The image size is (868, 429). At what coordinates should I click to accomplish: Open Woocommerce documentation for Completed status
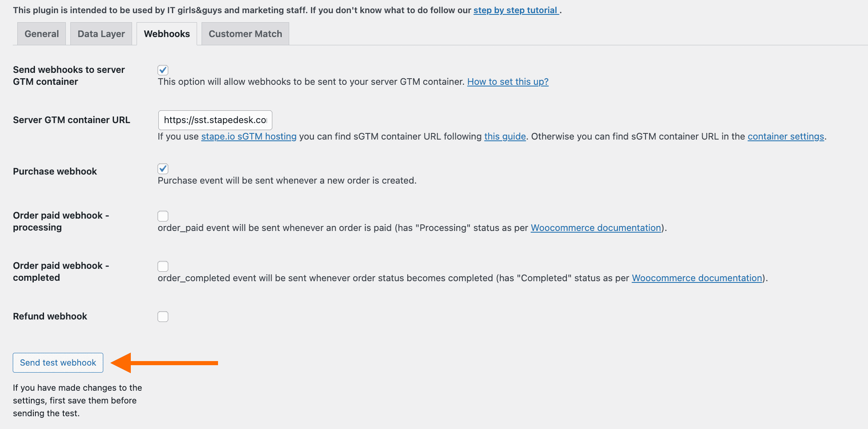(696, 278)
